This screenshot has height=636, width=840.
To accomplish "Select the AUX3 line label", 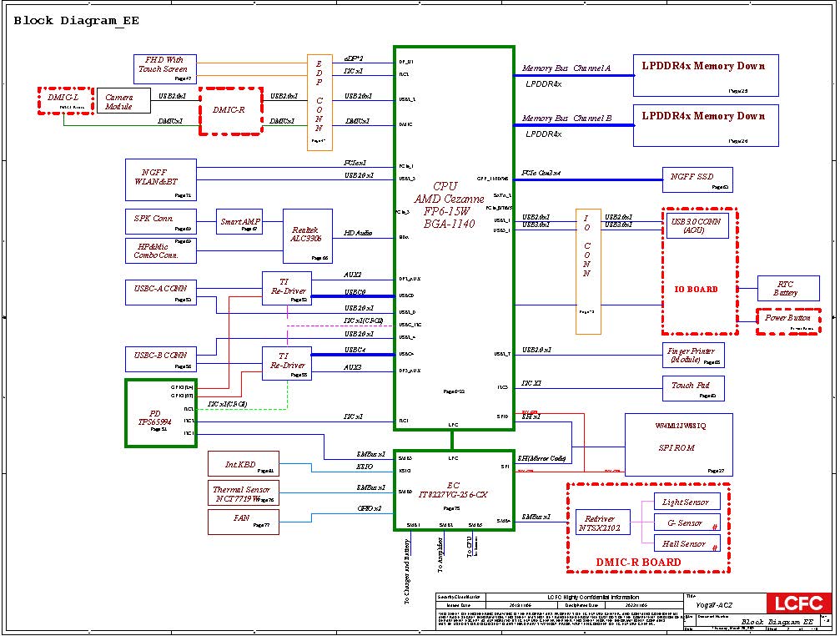I will coord(353,367).
